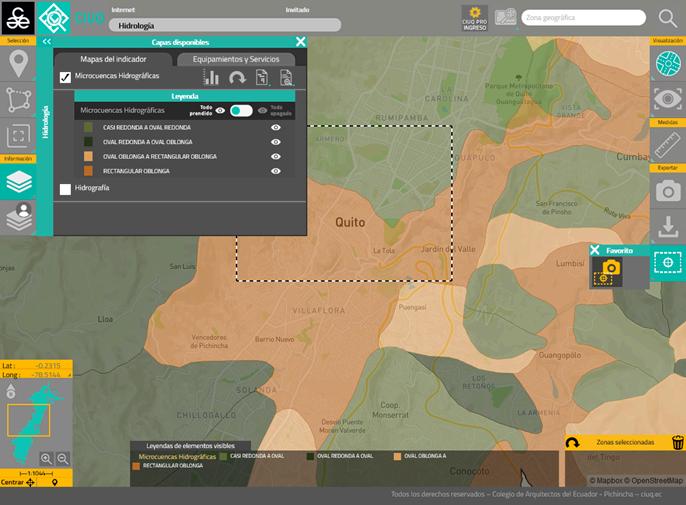Viewport: 686px width, 505px height.
Task: Open the bar chart for Microcuencas Hidrográficas
Action: (211, 78)
